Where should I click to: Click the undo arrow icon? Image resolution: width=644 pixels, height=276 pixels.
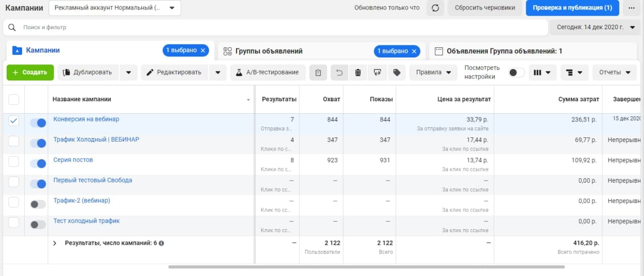[339, 73]
